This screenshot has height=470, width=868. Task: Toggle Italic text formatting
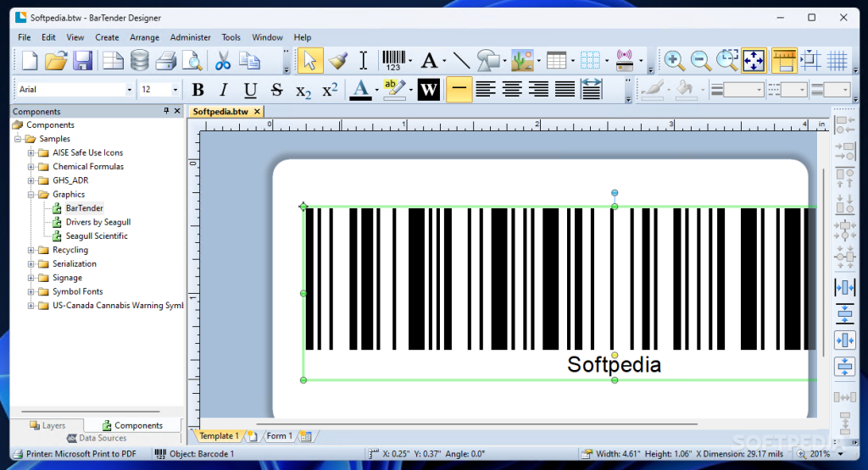click(x=224, y=90)
